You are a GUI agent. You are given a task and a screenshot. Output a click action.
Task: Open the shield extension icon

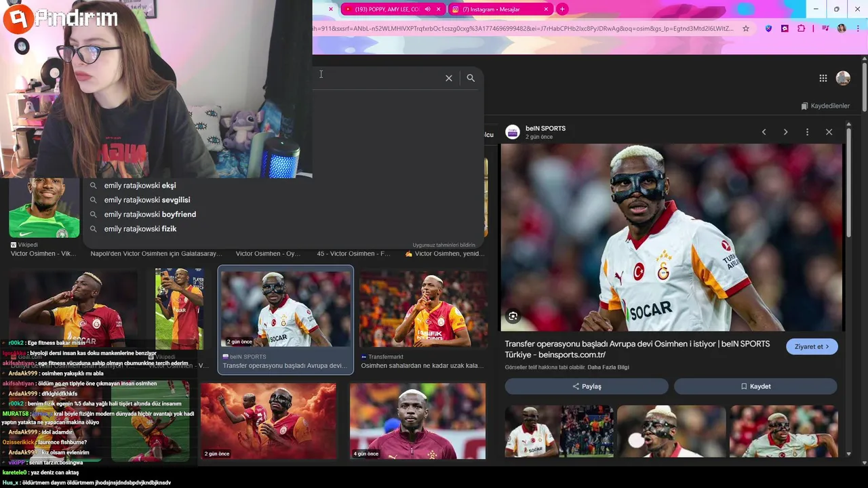(x=768, y=28)
